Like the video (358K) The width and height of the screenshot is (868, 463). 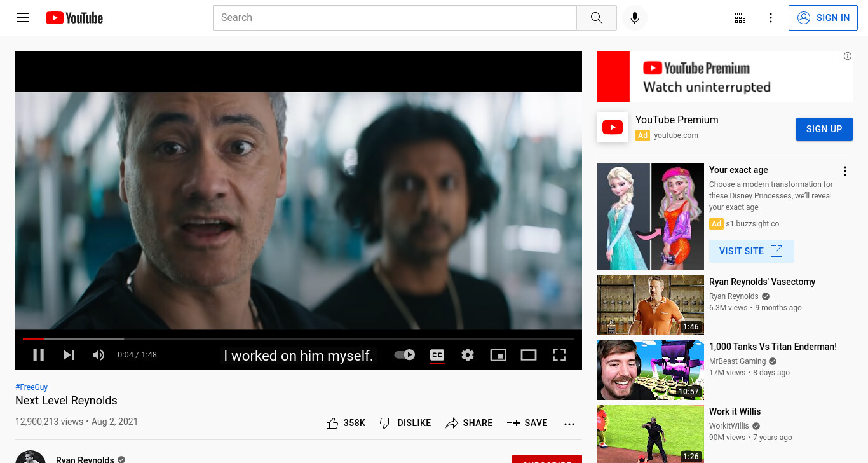pyautogui.click(x=346, y=423)
